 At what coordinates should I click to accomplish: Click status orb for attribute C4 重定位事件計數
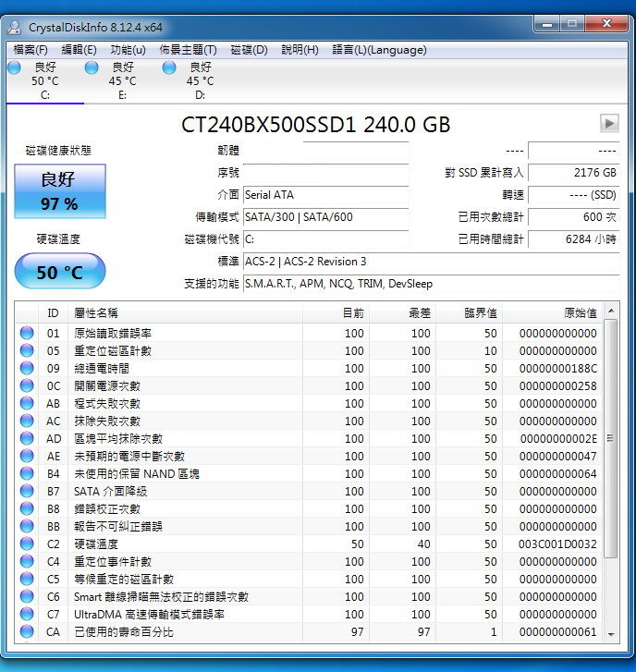click(x=27, y=561)
